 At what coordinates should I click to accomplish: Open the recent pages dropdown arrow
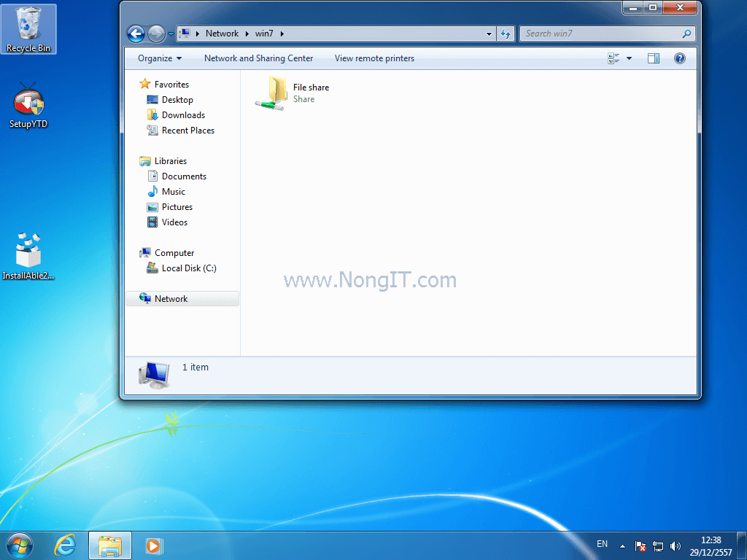pos(171,34)
